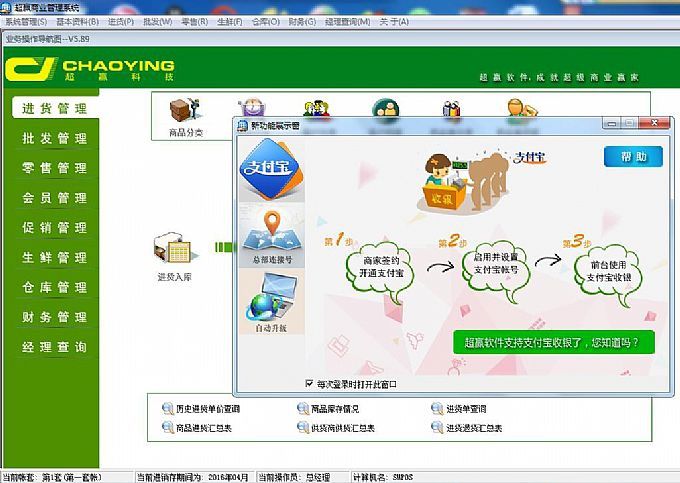
Task: Switch to the 批发管理 sidebar tab
Action: (x=55, y=138)
